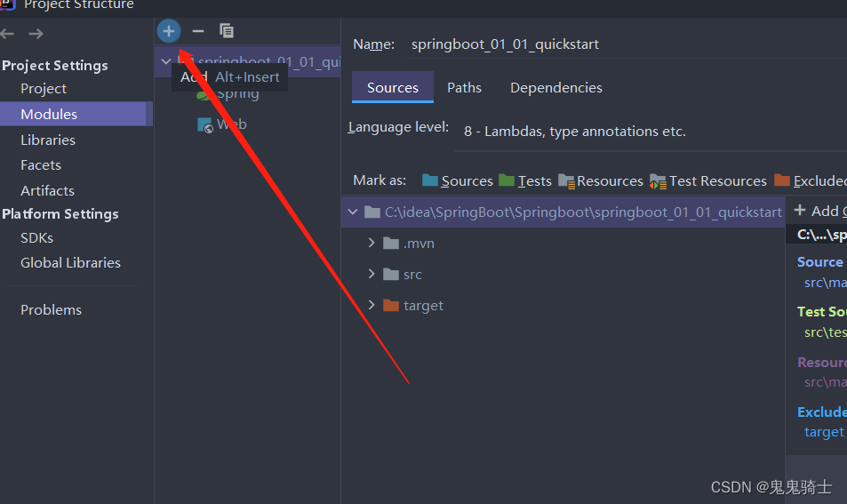This screenshot has width=847, height=504.
Task: Click the Copy module icon
Action: pyautogui.click(x=227, y=31)
